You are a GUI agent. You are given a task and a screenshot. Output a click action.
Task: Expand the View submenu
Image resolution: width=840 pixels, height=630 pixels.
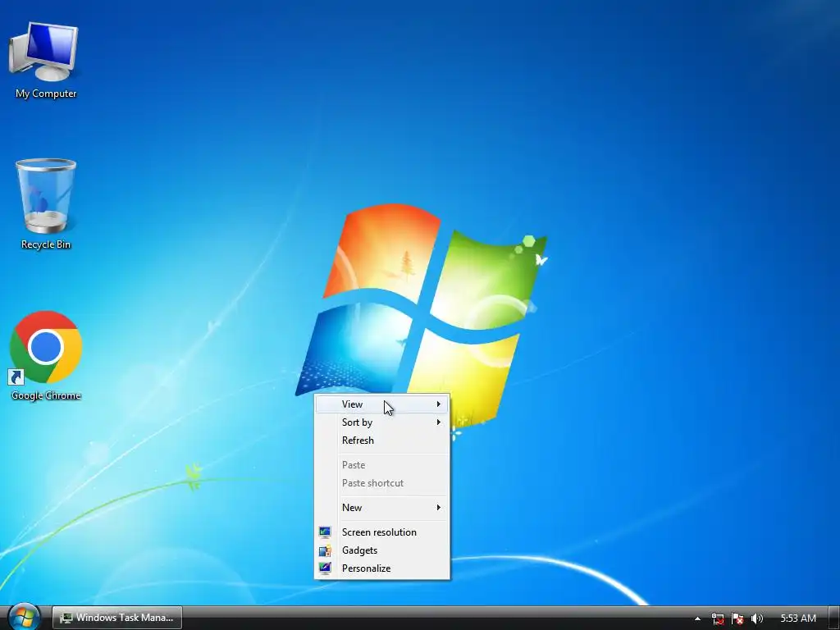[x=382, y=404]
